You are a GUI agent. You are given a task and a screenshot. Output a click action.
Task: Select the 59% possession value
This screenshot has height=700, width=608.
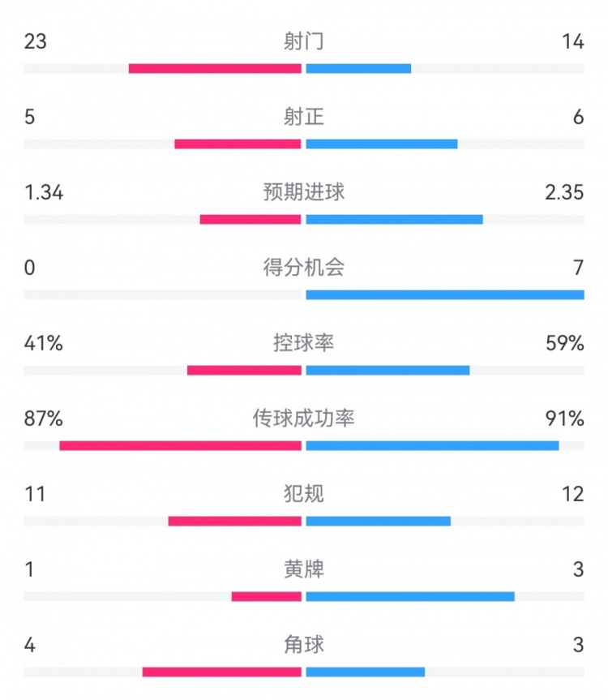pyautogui.click(x=565, y=343)
